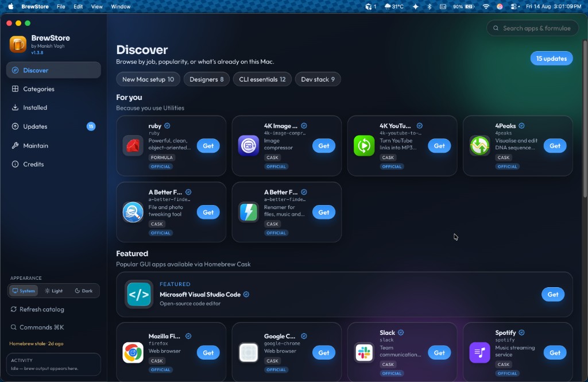The height and width of the screenshot is (382, 588).
Task: Click the vertical scrollbar thumb
Action: click(x=585, y=118)
